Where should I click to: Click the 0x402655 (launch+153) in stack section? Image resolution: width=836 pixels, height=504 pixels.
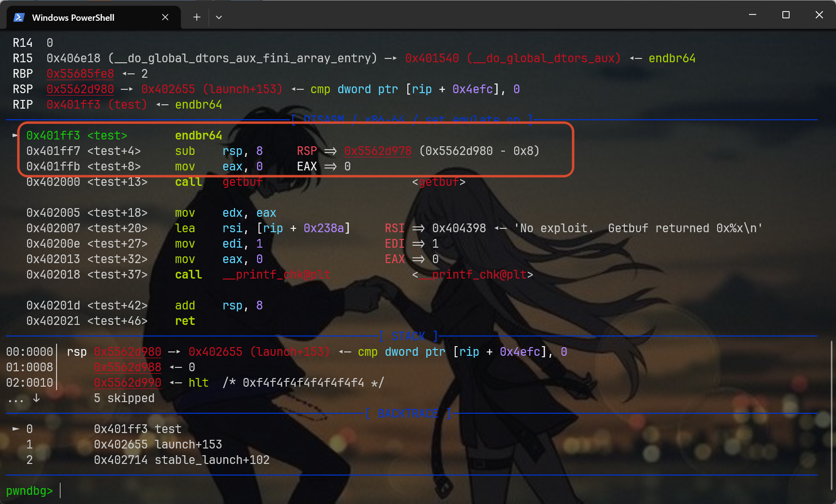point(259,352)
